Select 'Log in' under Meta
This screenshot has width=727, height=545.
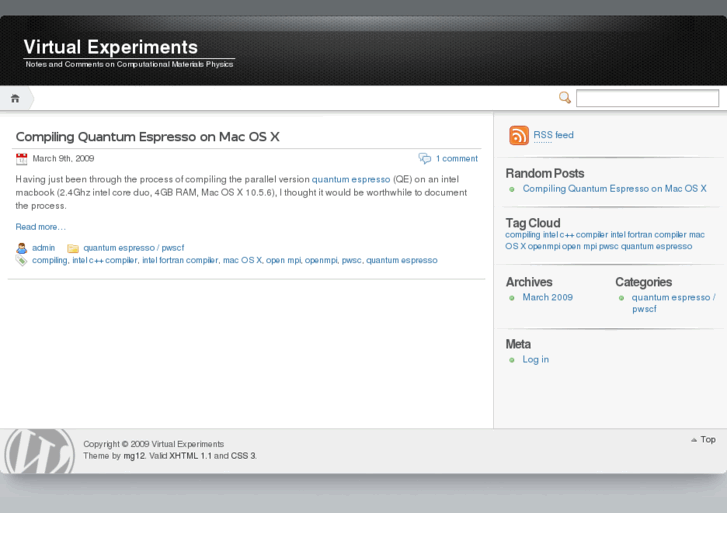pos(535,359)
